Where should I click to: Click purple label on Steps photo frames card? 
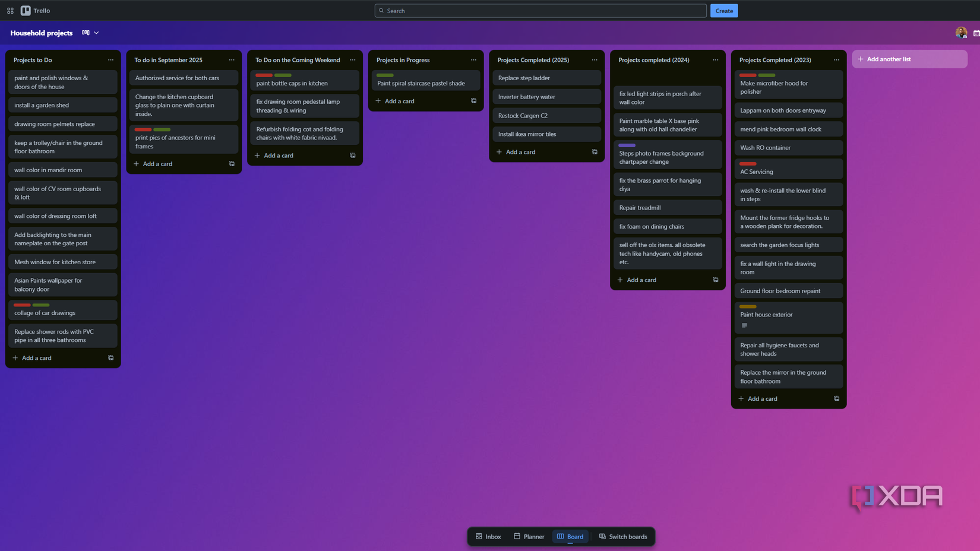click(x=627, y=145)
